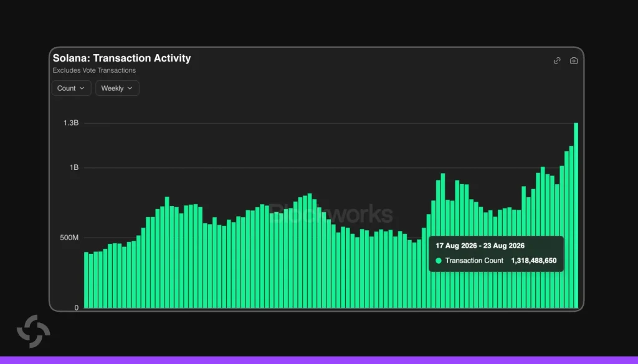Click the 1,318,488,650 value in tooltip
The height and width of the screenshot is (364, 638).
534,261
